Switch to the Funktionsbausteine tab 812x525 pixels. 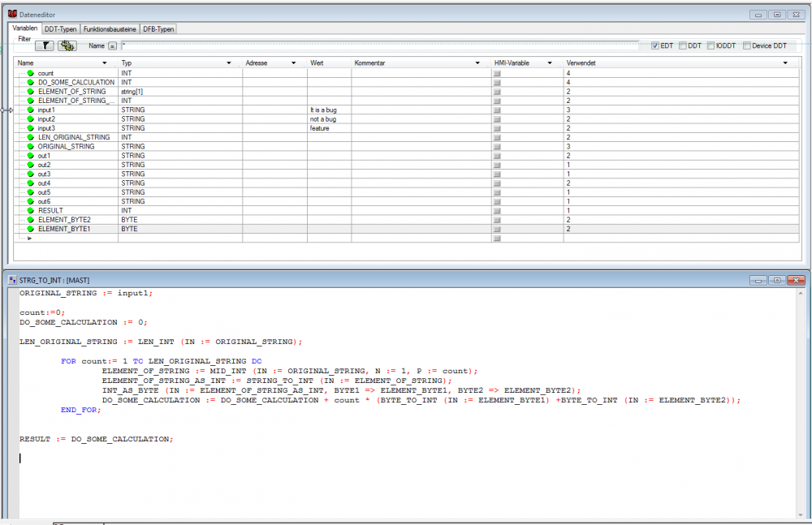click(110, 29)
